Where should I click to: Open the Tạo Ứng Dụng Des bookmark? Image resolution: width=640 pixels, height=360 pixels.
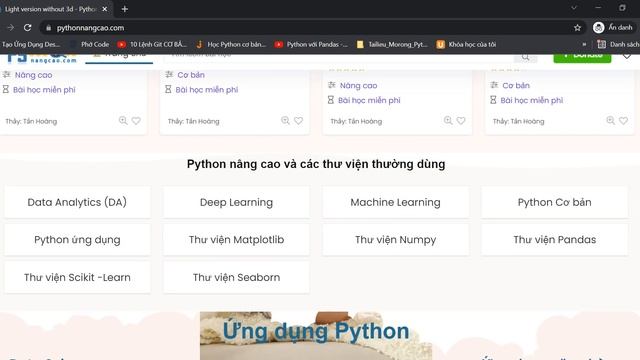click(x=31, y=44)
